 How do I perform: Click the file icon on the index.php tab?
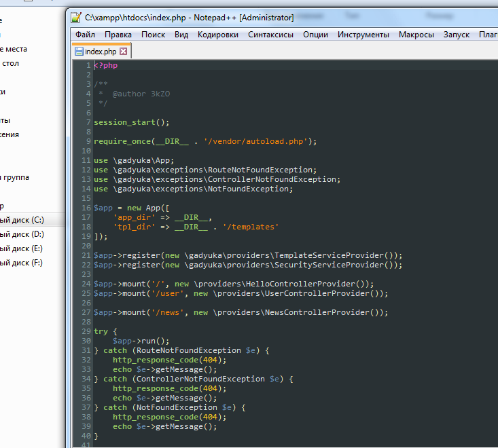point(79,51)
